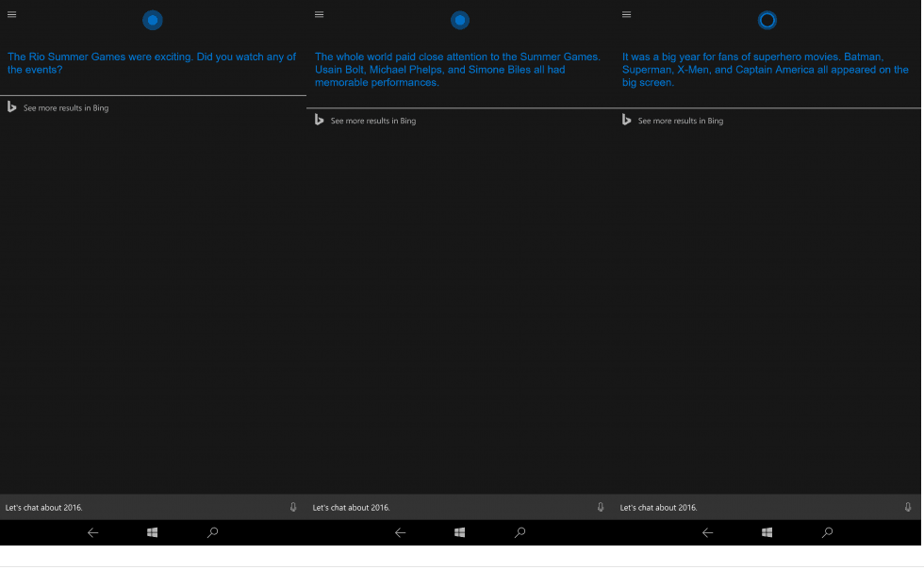Click 'It was a big year for fans' text
Viewport: 924px width, 570px height.
click(x=765, y=70)
